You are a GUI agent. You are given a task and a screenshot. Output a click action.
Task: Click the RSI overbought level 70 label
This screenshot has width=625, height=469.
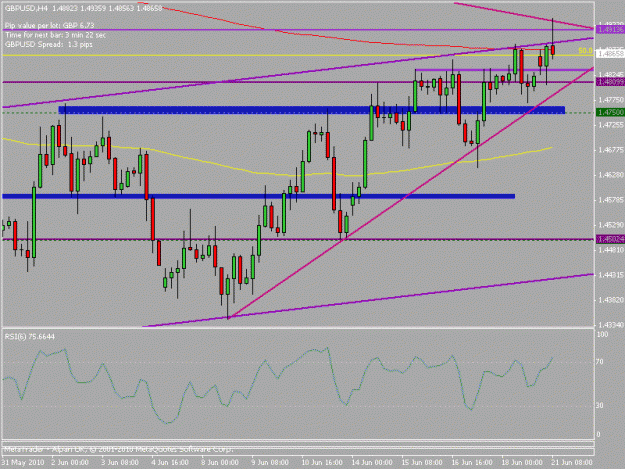tap(600, 362)
